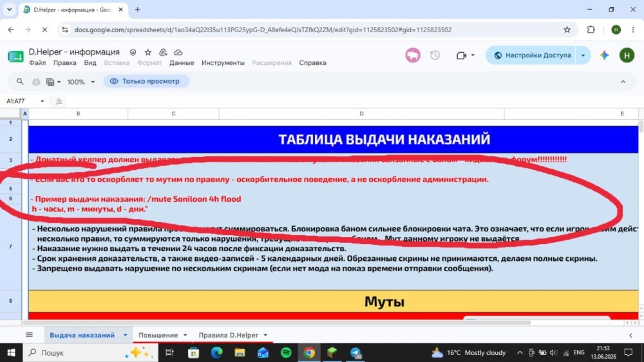Screen dimensions: 644x362
Task: Go back to the previous page
Action: [11, 30]
